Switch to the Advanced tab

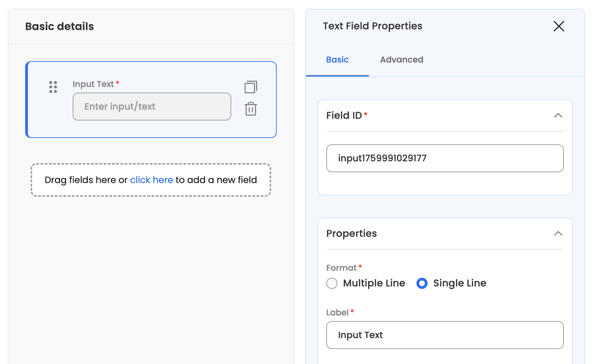click(401, 60)
